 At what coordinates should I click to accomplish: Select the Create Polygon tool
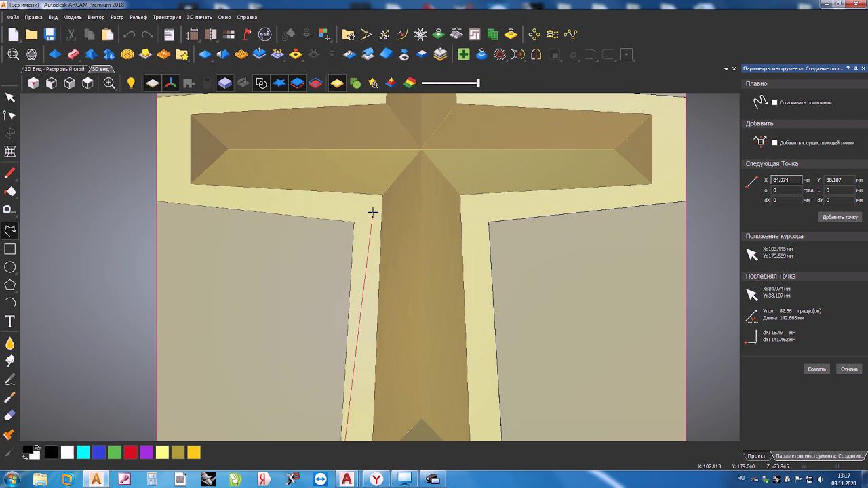pyautogui.click(x=10, y=285)
